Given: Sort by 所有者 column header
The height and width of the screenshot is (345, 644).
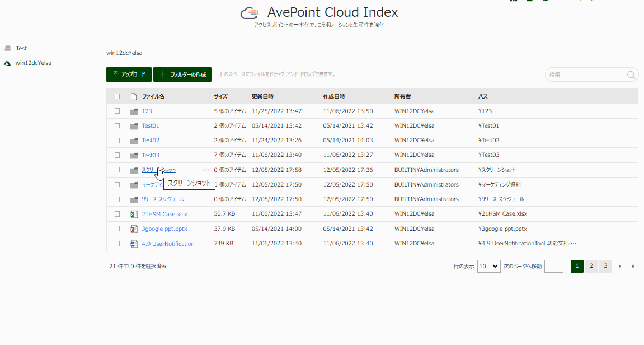Looking at the screenshot, I should click(402, 97).
